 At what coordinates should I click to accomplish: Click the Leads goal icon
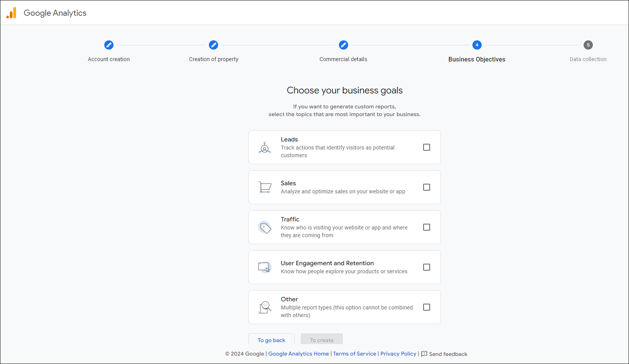point(265,148)
